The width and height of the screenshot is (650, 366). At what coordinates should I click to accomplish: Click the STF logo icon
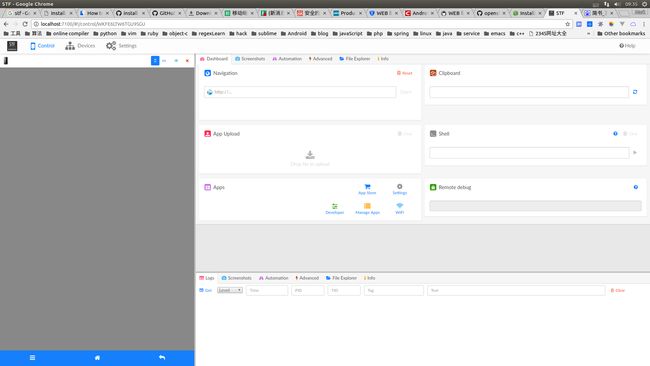[x=12, y=46]
